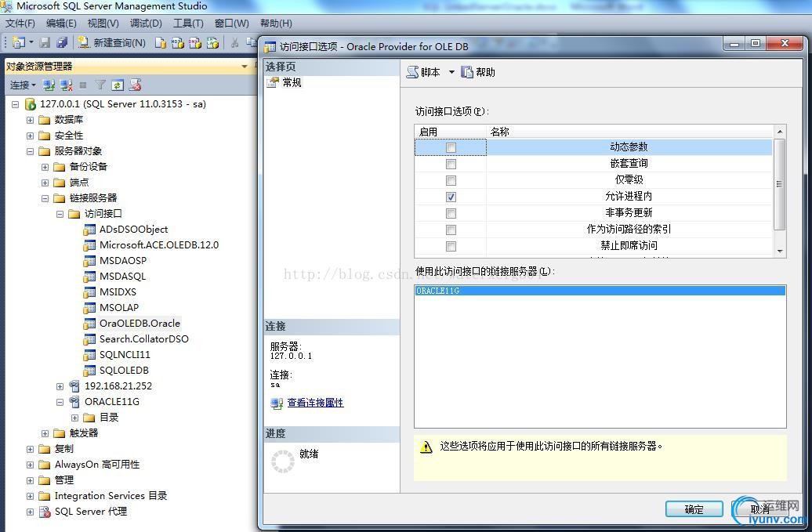The height and width of the screenshot is (532, 812).
Task: Click the SQLNCLI11 provider icon
Action: 89,355
